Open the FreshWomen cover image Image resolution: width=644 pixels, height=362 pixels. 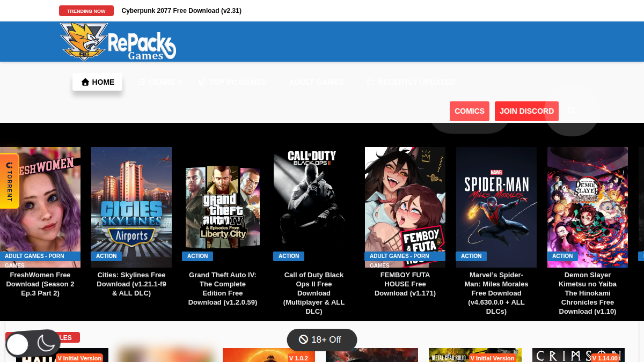[x=40, y=207]
